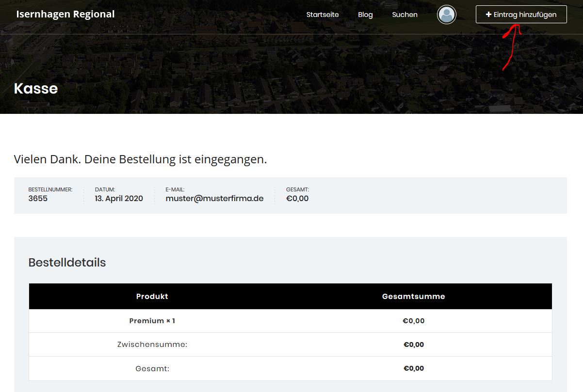Go to the Blog menu item

[x=365, y=15]
